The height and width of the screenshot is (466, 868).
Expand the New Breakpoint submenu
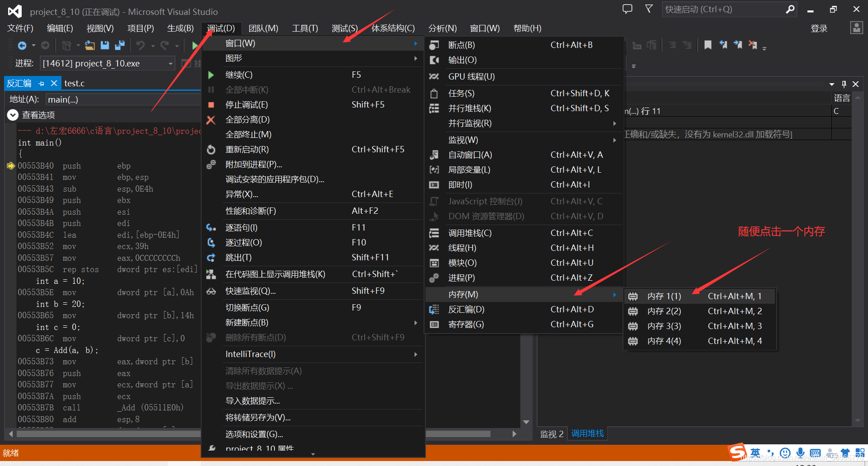point(312,322)
